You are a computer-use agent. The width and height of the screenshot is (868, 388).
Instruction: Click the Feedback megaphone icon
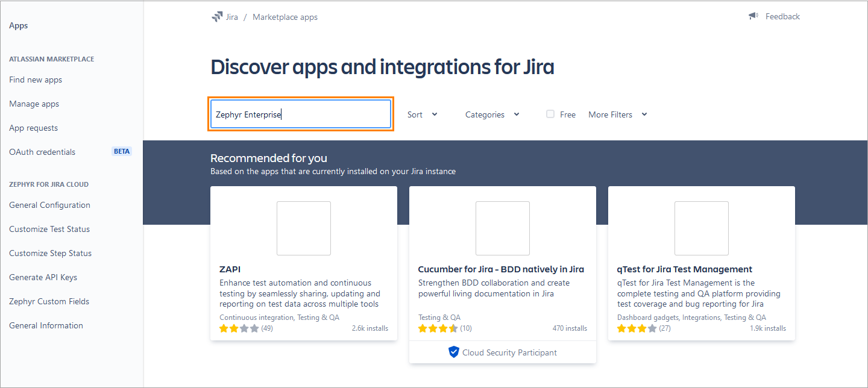[x=753, y=16]
